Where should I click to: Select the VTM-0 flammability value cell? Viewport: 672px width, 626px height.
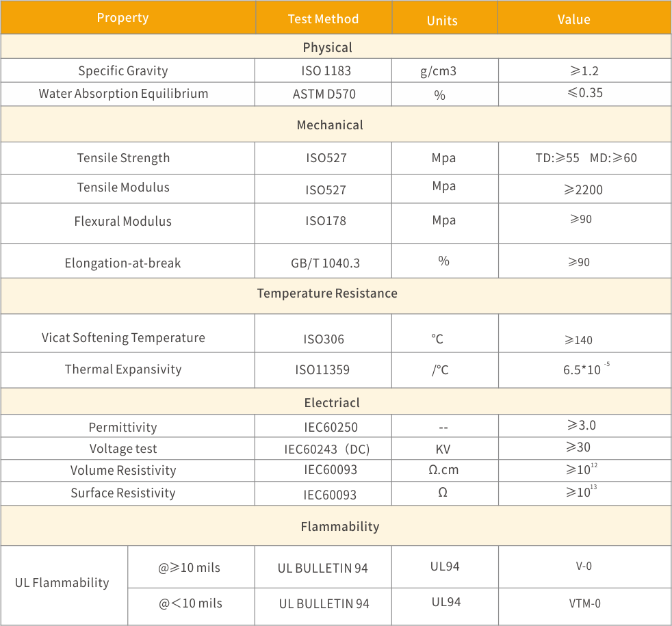[x=584, y=603]
